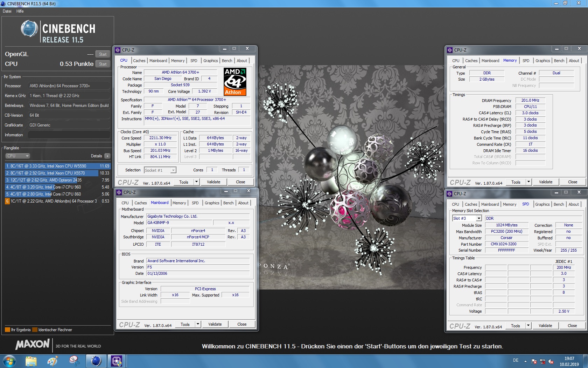Open About tab in the Memory window
Screen dimensions: 588x368
[x=574, y=61]
